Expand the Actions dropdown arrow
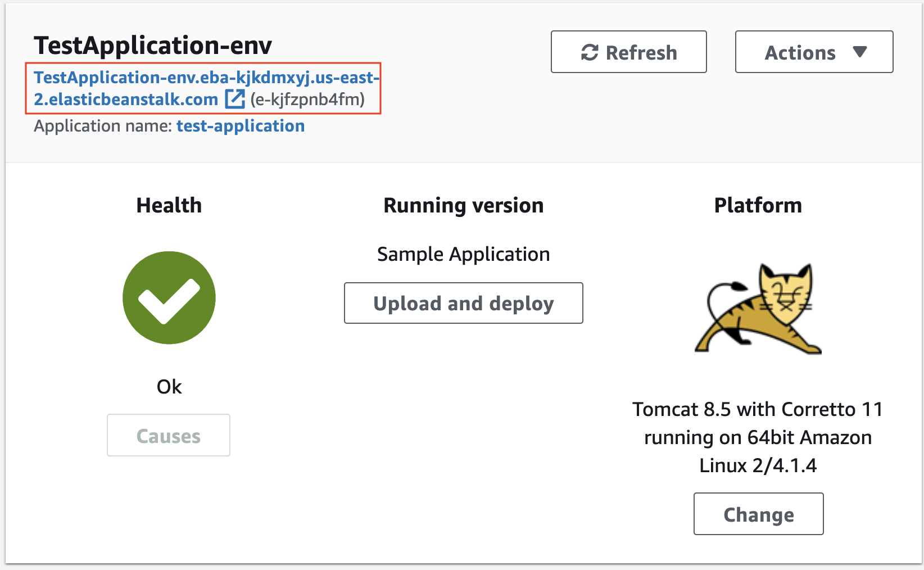This screenshot has height=570, width=924. coord(859,52)
